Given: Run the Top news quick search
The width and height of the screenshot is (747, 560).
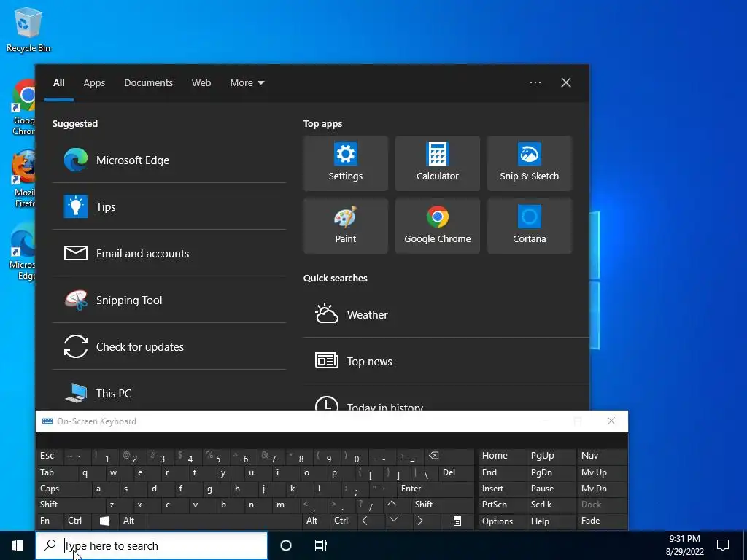Looking at the screenshot, I should [446, 361].
